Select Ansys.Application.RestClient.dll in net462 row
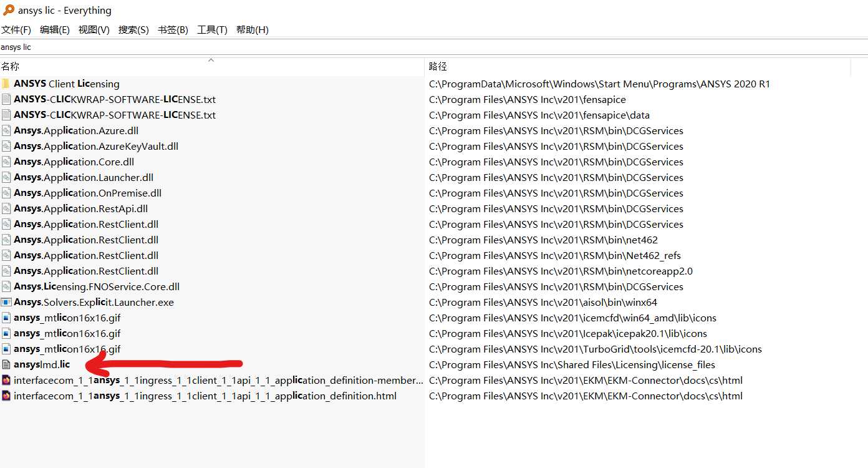This screenshot has height=468, width=868. 86,240
